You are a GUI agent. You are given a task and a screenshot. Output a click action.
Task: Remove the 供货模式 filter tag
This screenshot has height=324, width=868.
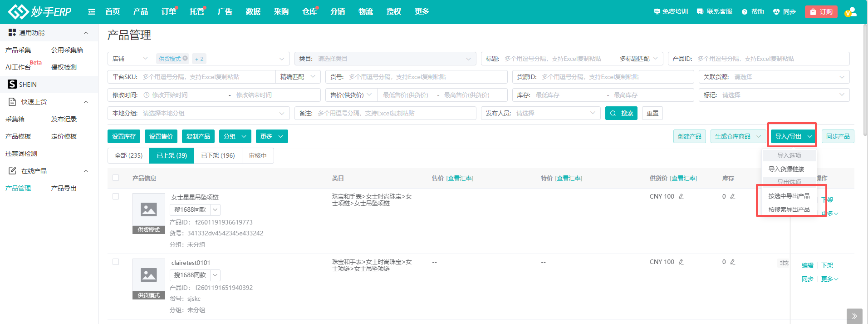coord(185,59)
